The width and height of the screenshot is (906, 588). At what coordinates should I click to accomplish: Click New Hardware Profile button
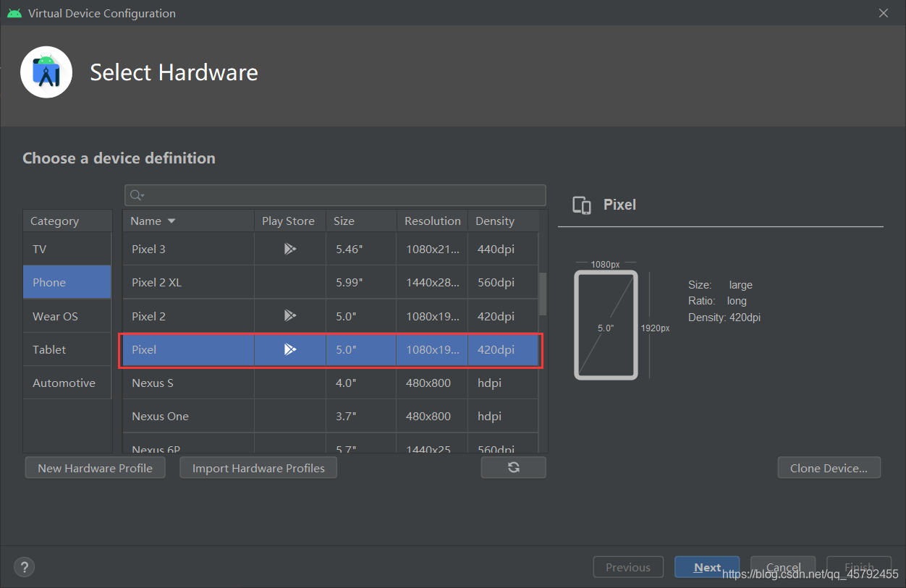click(95, 468)
